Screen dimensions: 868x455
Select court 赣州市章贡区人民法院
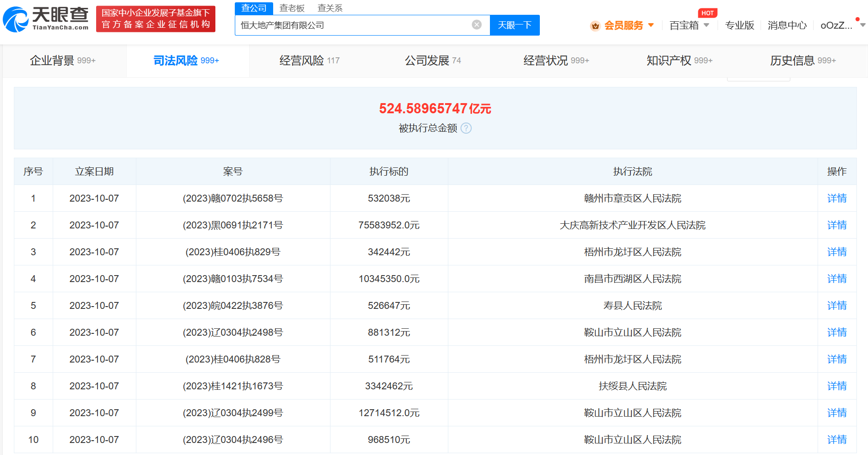(633, 198)
